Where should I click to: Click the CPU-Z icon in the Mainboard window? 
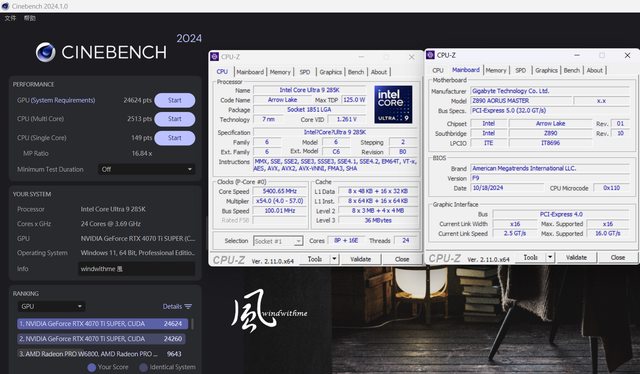click(x=430, y=55)
